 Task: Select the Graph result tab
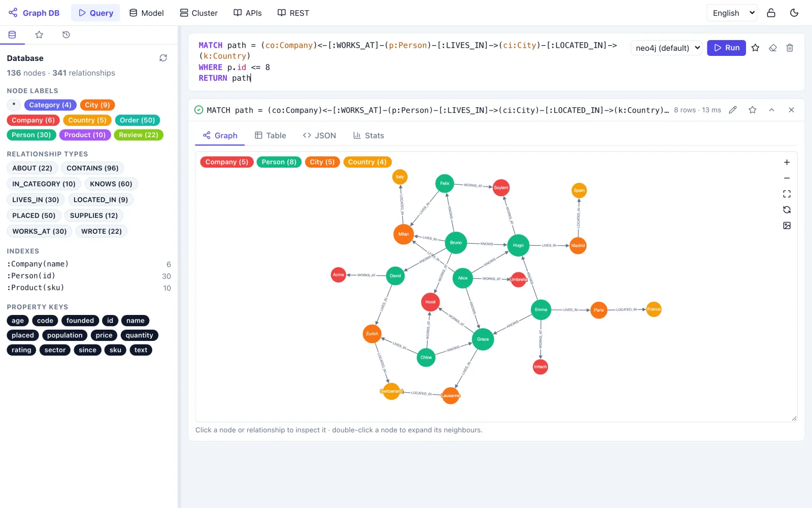pos(220,136)
